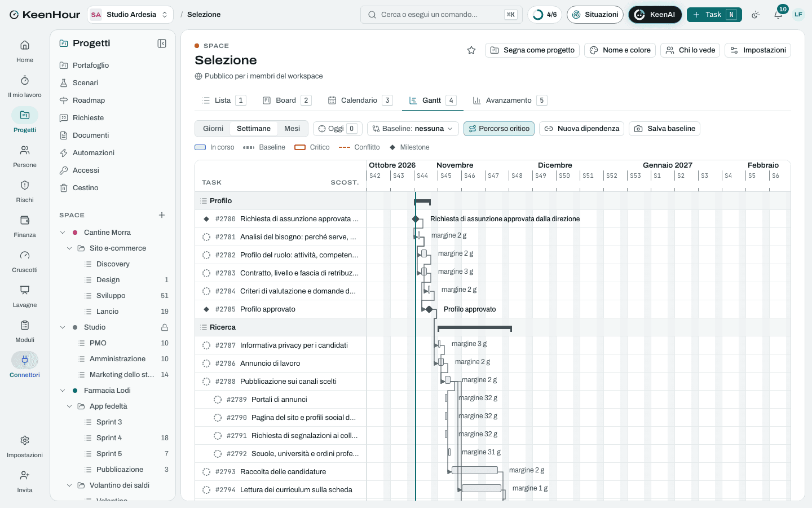Collapse Farmacia Lodi space
This screenshot has width=812, height=508.
63,391
